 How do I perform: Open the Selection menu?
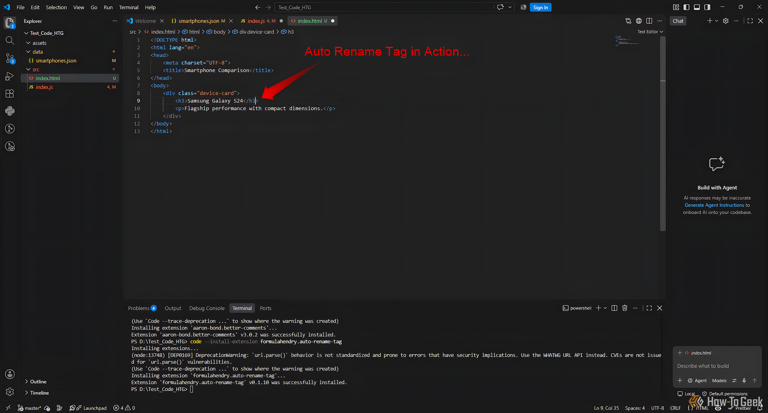[56, 7]
